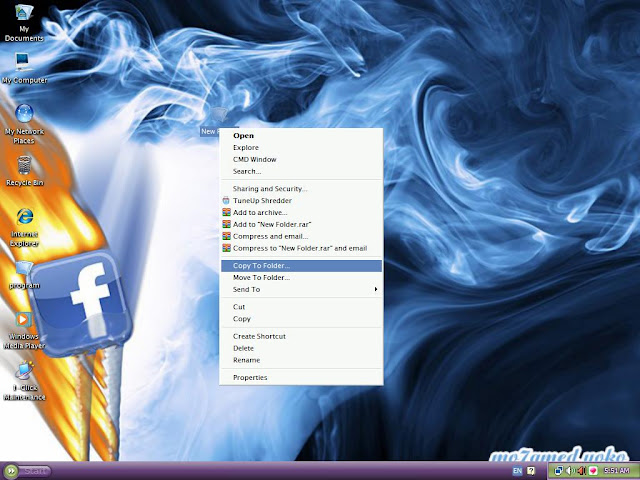Click the 5:51 AM clock
The width and height of the screenshot is (640, 480).
tap(617, 471)
